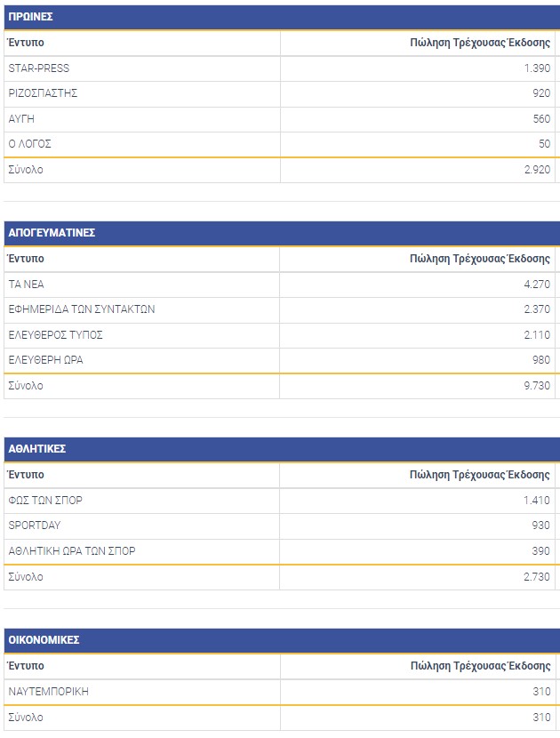This screenshot has height=738, width=560.
Task: Click the ΑΘΛΗΤΙΚΕΣ section header
Action: click(37, 449)
